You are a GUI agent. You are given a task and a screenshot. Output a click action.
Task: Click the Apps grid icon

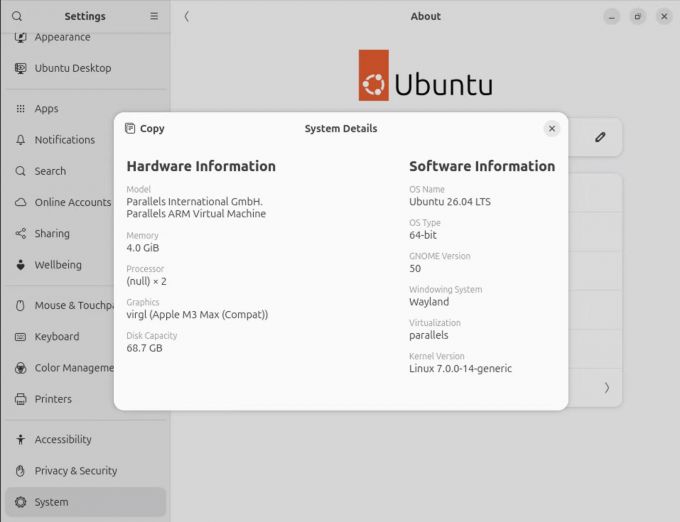(20, 109)
